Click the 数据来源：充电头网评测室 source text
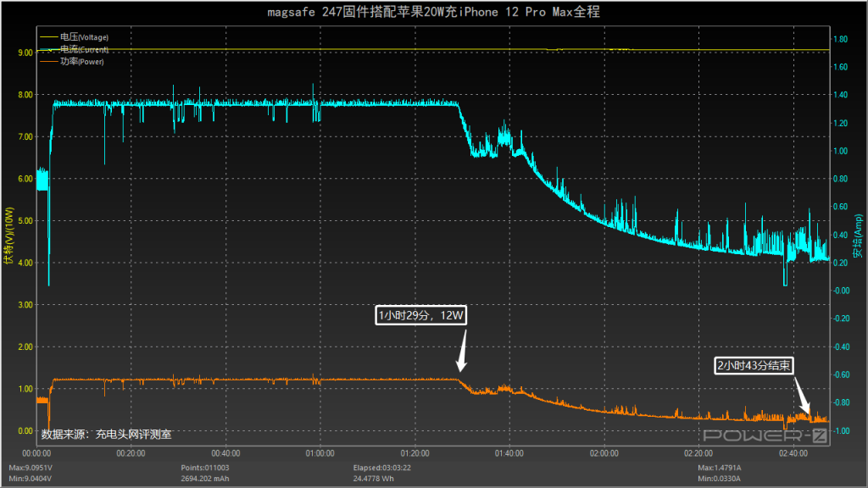This screenshot has height=488, width=868. (106, 435)
